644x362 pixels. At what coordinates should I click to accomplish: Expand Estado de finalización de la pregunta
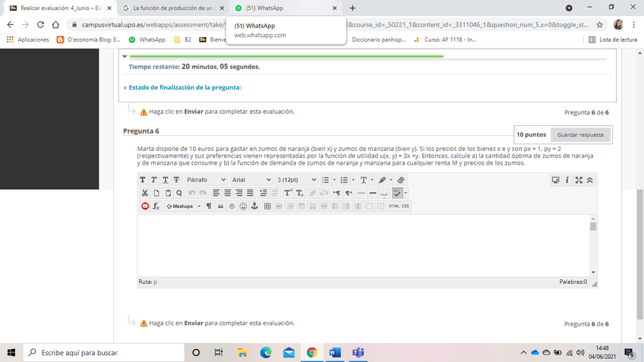tap(185, 87)
